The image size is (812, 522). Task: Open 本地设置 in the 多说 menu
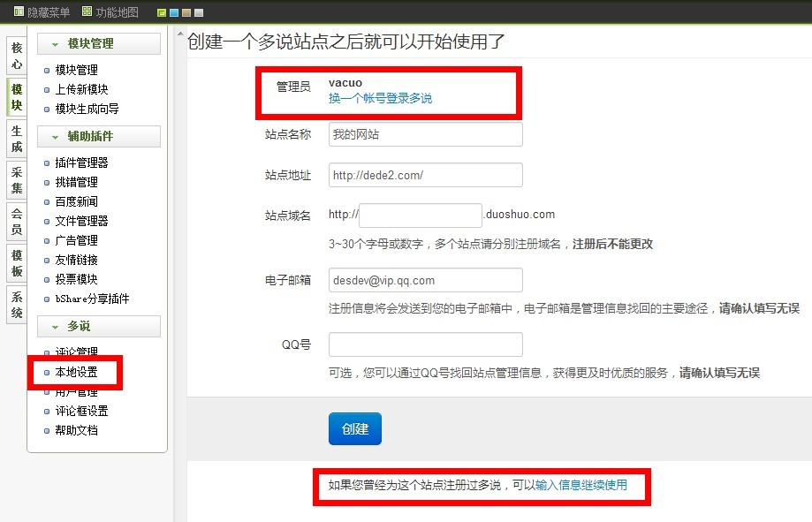coord(76,373)
